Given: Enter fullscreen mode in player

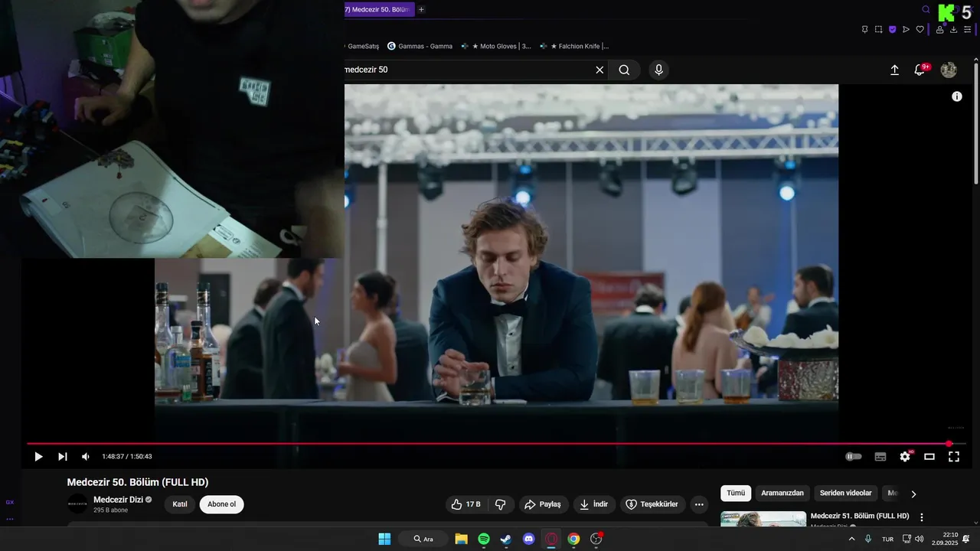Looking at the screenshot, I should click(x=954, y=457).
